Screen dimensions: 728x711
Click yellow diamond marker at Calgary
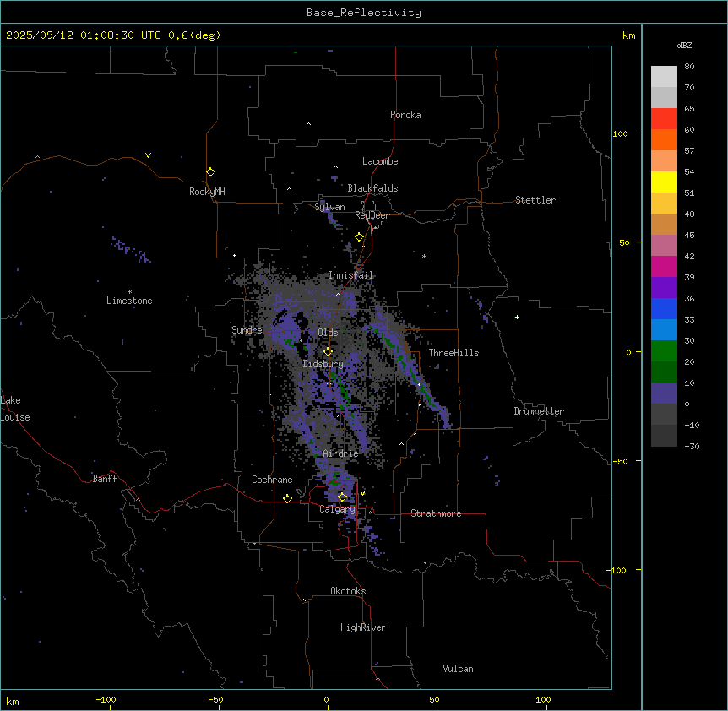point(342,497)
